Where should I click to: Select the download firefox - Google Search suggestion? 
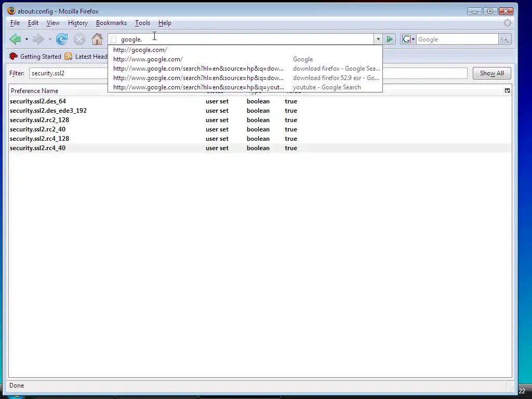pyautogui.click(x=245, y=69)
